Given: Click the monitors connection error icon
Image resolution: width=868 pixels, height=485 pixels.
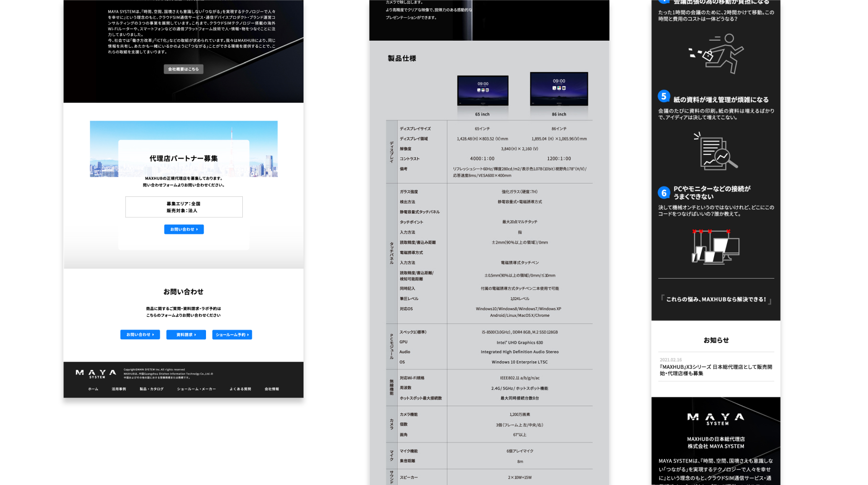Looking at the screenshot, I should [x=716, y=246].
